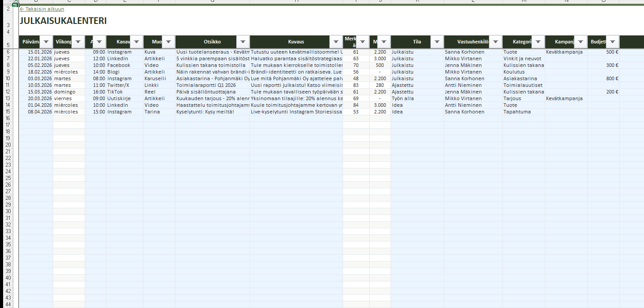The width and height of the screenshot is (644, 308).
Task: Select the TikTok channel cell
Action: tap(124, 92)
